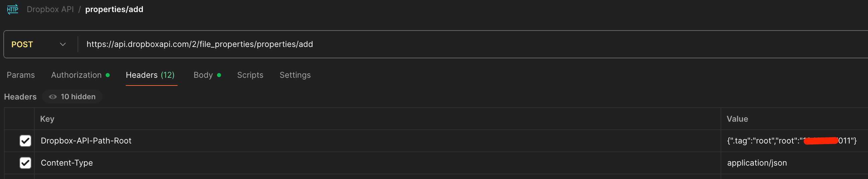Image resolution: width=868 pixels, height=179 pixels.
Task: Go to the Body tab
Action: click(203, 75)
